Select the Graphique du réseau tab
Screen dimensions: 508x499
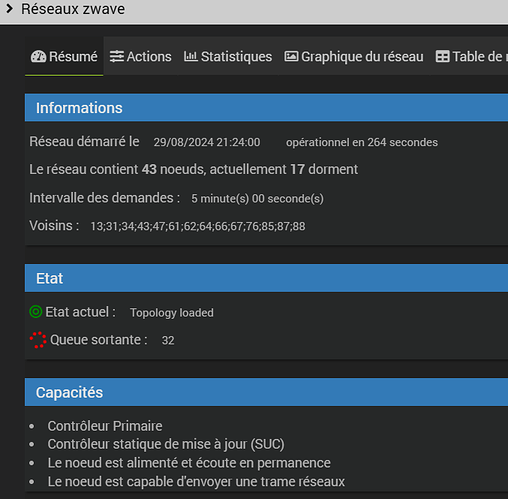pos(354,56)
